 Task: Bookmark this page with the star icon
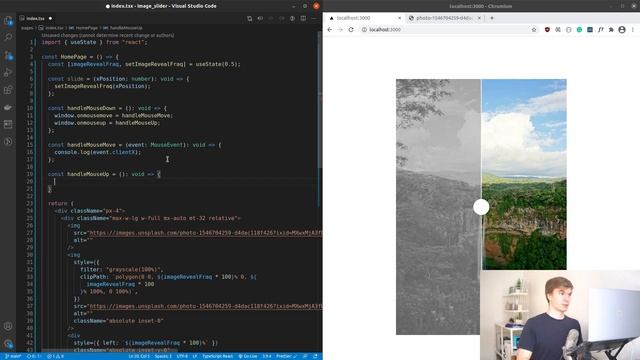[533, 29]
